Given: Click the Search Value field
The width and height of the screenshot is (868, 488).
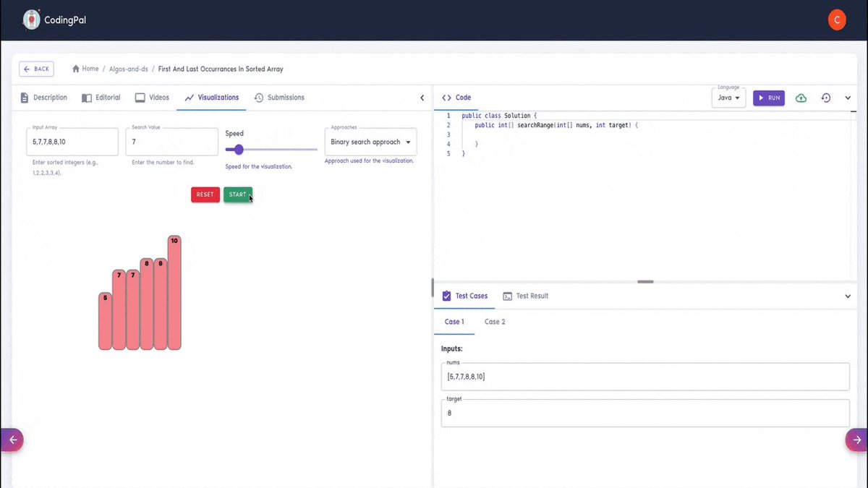Looking at the screenshot, I should point(171,142).
